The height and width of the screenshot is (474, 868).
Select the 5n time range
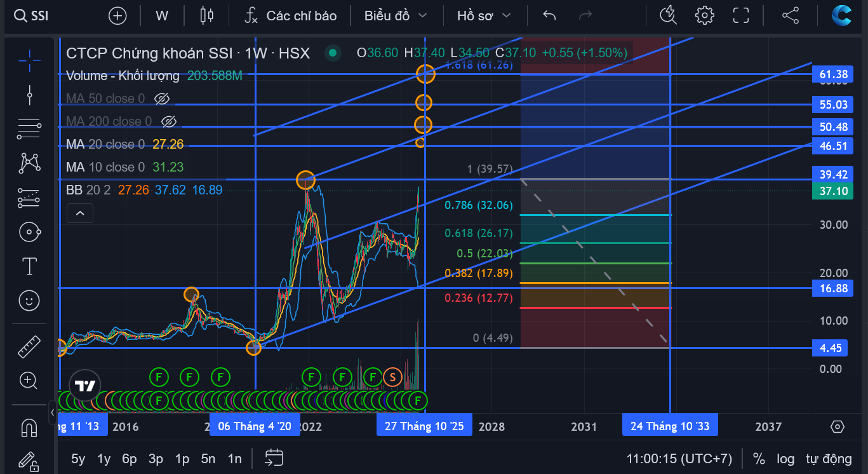[208, 459]
